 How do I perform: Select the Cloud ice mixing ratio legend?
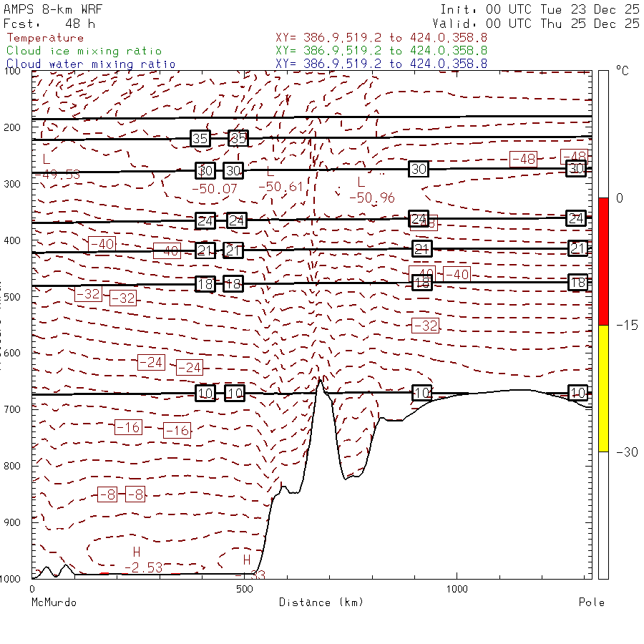point(84,51)
